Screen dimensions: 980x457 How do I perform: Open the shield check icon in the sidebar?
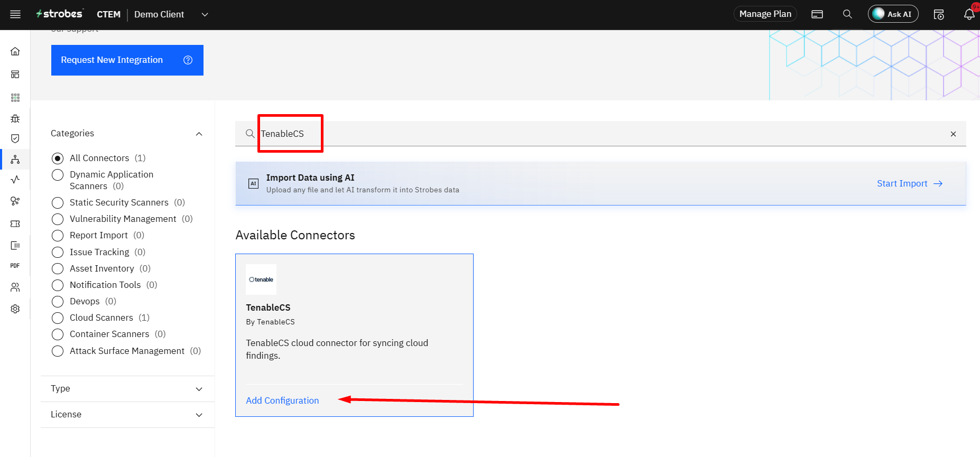[x=15, y=138]
